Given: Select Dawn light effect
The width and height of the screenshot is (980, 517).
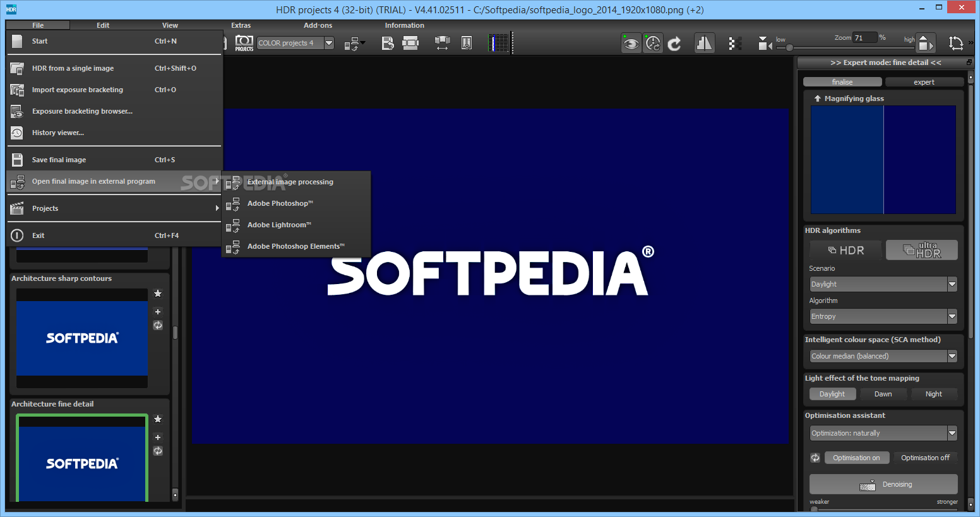Looking at the screenshot, I should [x=883, y=394].
